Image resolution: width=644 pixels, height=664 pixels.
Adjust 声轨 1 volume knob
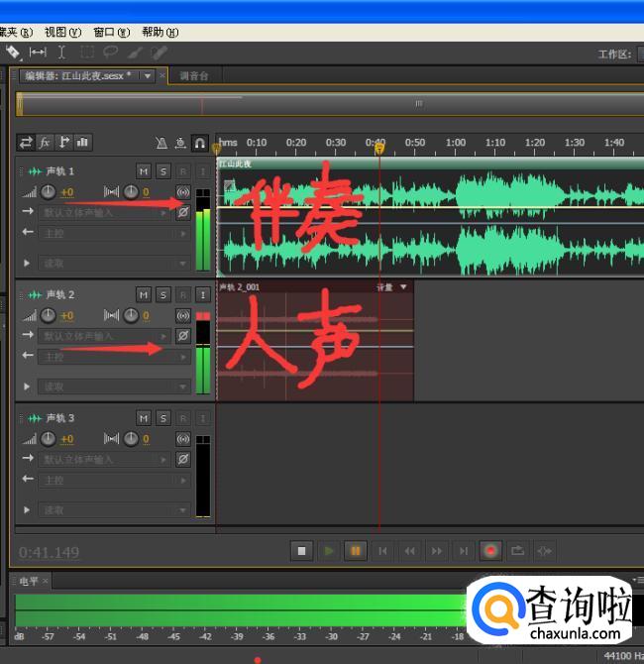pyautogui.click(x=48, y=192)
